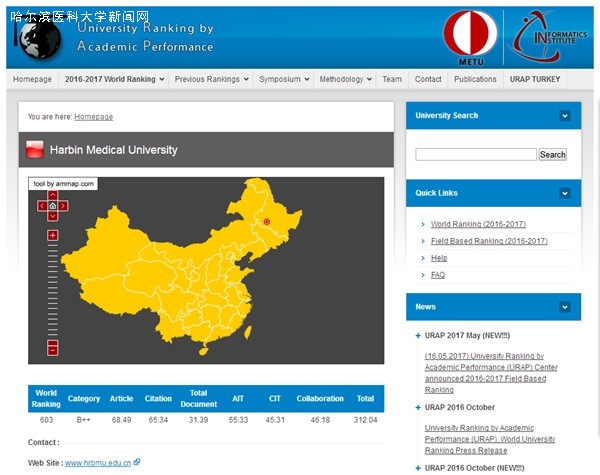The image size is (600, 475).
Task: Click the Article score 68.49
Action: point(121,420)
